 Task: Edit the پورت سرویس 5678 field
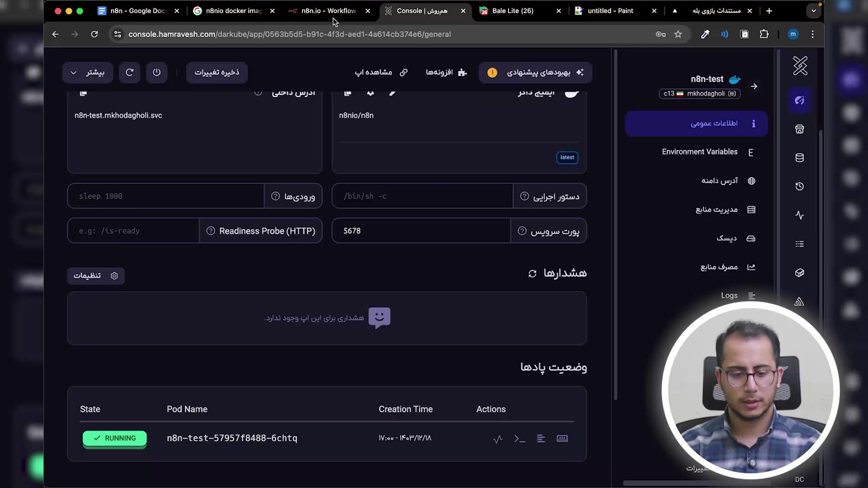click(421, 231)
